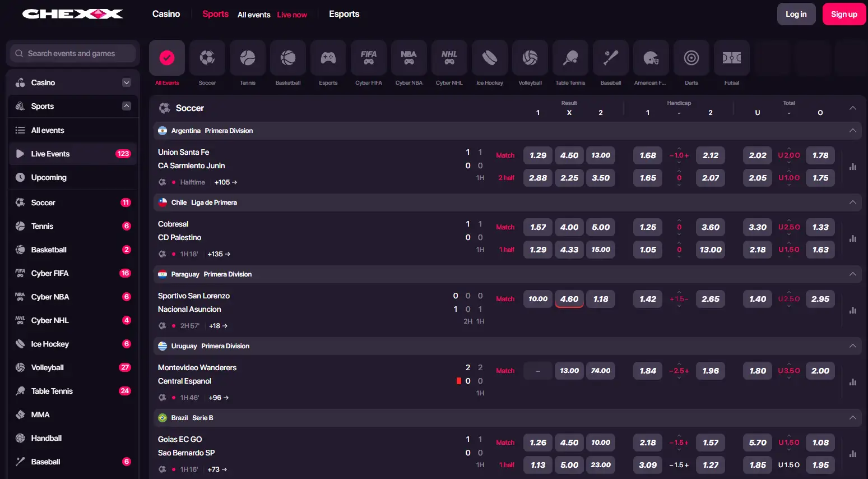
Task: Open stats chart for Goias EC GO match
Action: pyautogui.click(x=853, y=454)
